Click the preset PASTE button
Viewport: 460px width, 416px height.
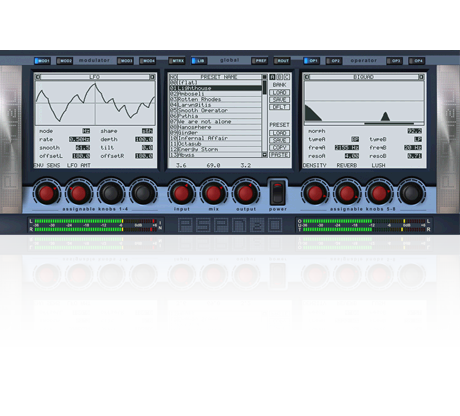click(x=279, y=155)
